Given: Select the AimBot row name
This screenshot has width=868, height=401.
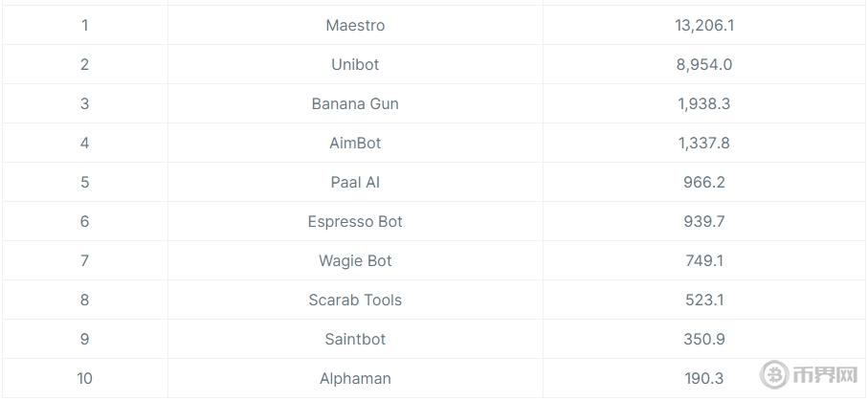Looking at the screenshot, I should [355, 144].
